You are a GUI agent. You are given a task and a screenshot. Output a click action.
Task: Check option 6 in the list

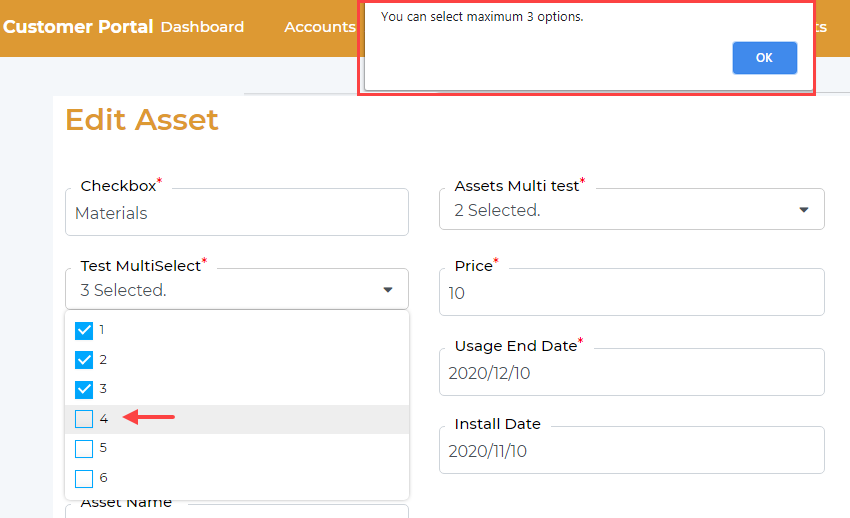[x=84, y=478]
